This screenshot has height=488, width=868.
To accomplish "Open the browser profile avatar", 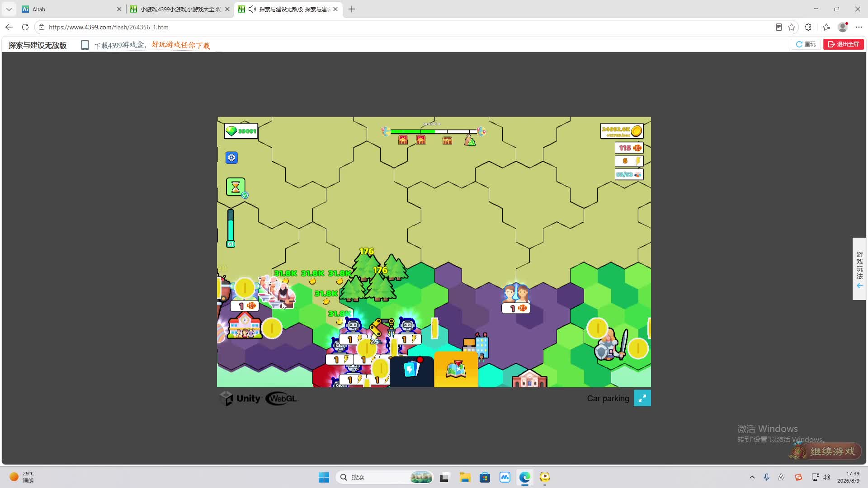I will (x=843, y=27).
